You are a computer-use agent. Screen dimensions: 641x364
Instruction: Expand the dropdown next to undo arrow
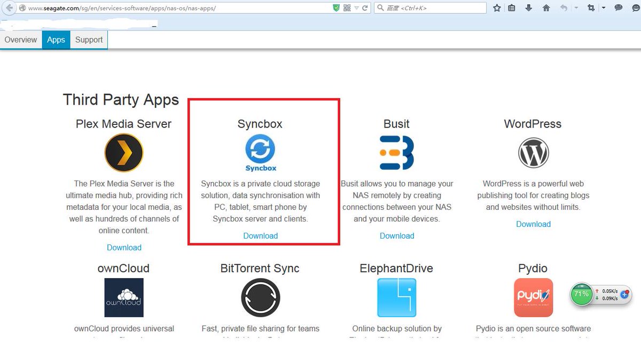tap(576, 8)
